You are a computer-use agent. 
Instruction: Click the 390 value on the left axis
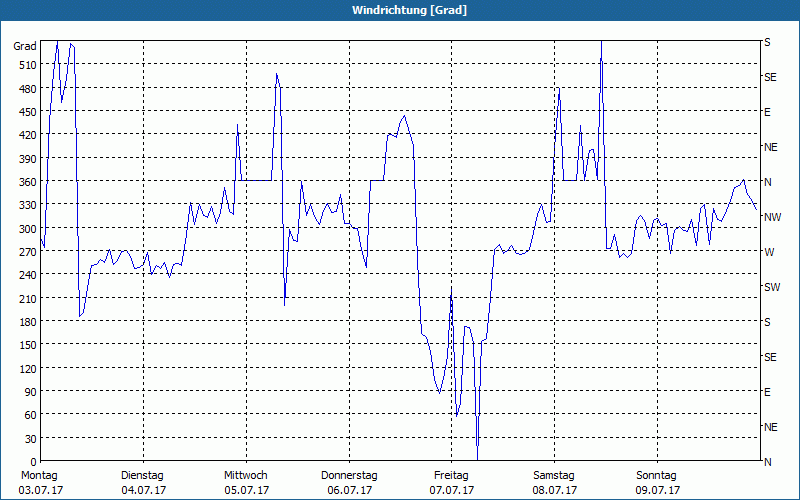[x=28, y=159]
